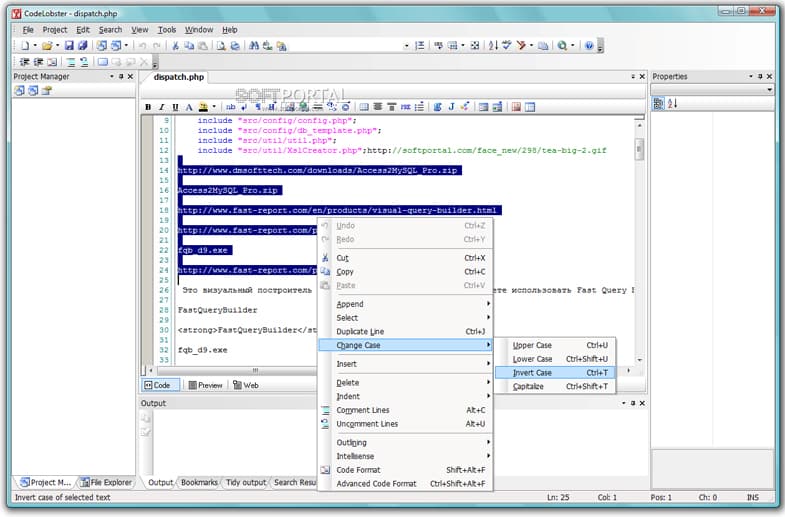Select Cut in context menu
Image resolution: width=785 pixels, height=517 pixels.
406,258
